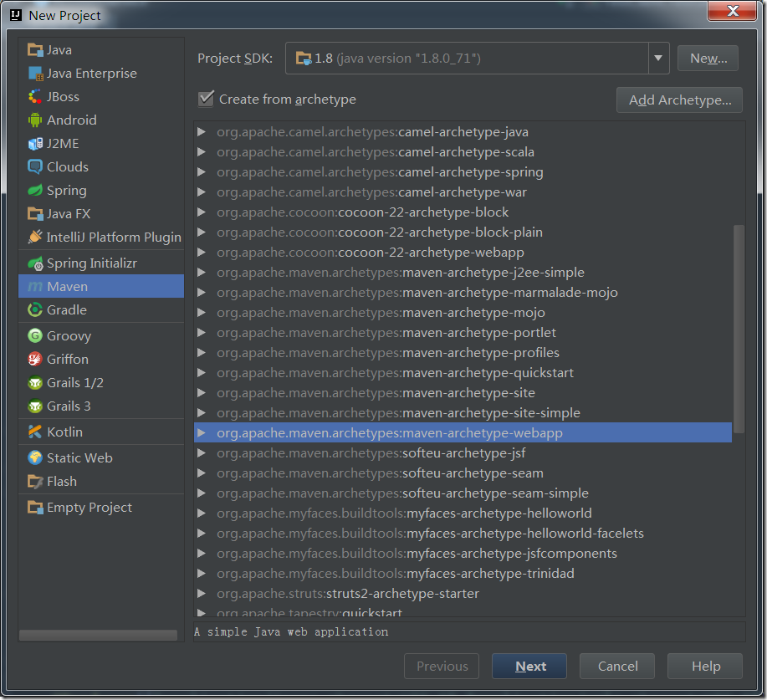Uncheck Create from archetype
767x700 pixels.
tap(206, 99)
